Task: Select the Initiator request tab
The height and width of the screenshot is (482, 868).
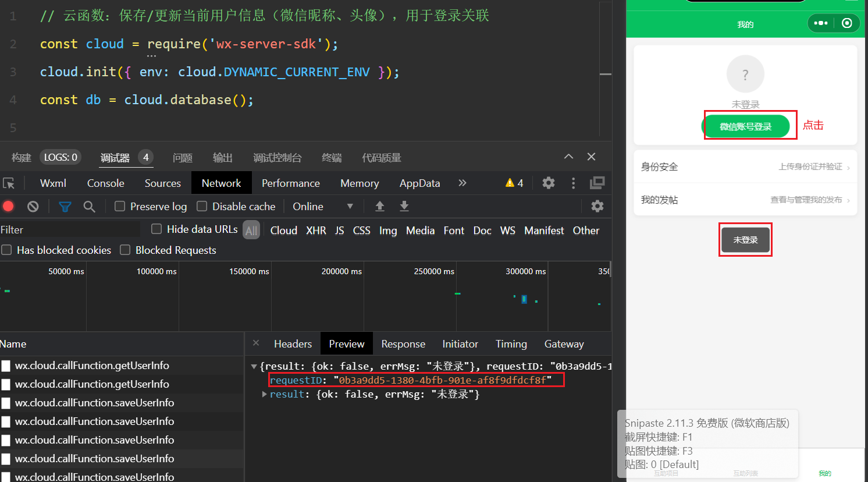Action: [x=460, y=344]
